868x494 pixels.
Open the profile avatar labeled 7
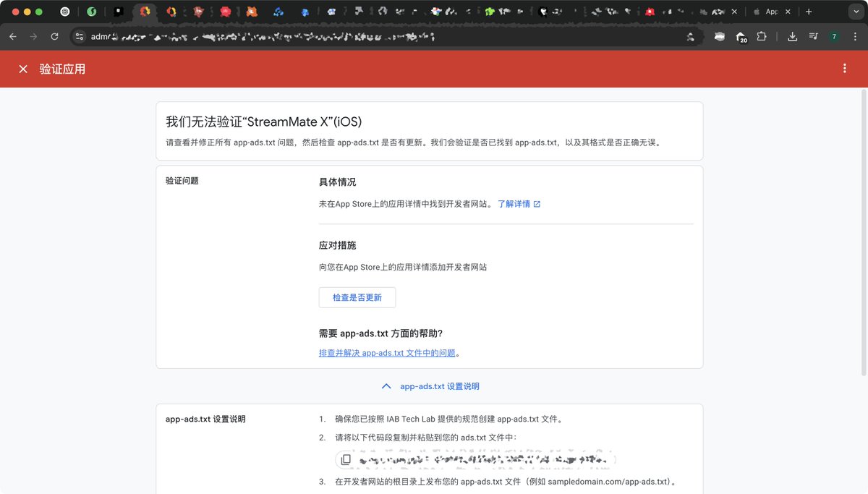834,37
